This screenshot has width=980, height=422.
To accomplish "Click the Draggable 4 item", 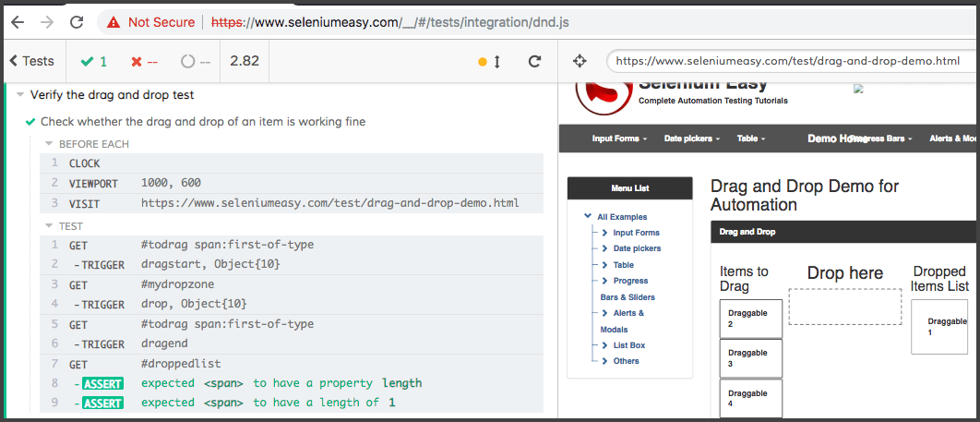I will pyautogui.click(x=750, y=398).
